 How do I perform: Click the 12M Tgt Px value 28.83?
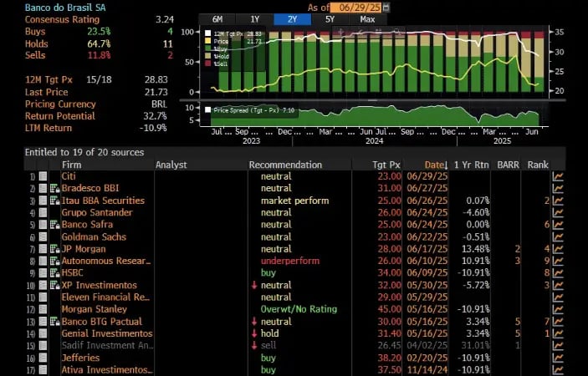pyautogui.click(x=156, y=79)
